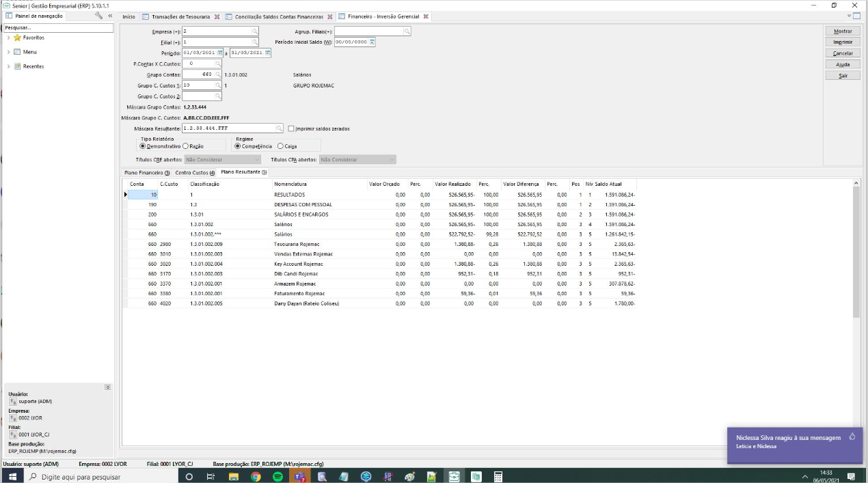Click the Pesquisar search field
Image resolution: width=868 pixels, height=483 pixels.
click(58, 28)
